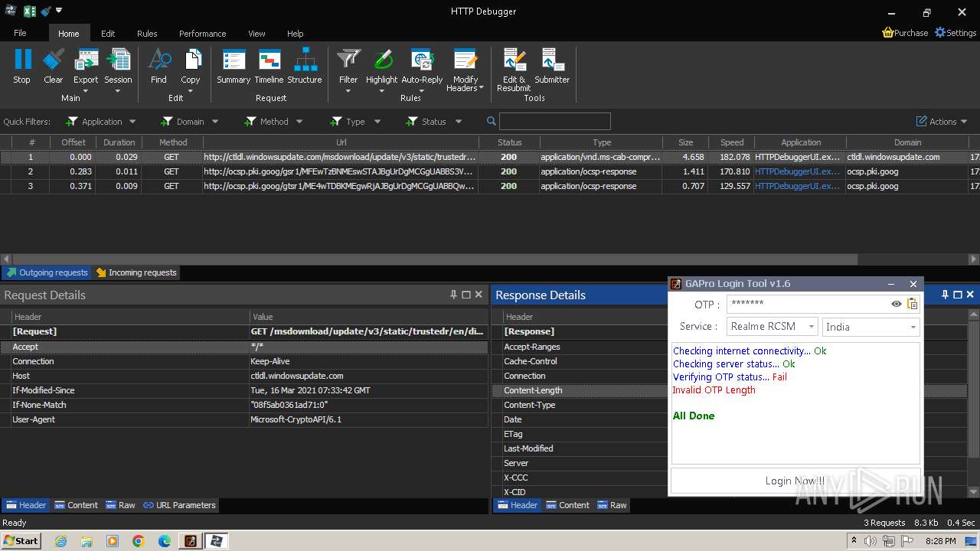The width and height of the screenshot is (980, 551).
Task: Click the quick filter search box
Action: [x=554, y=121]
